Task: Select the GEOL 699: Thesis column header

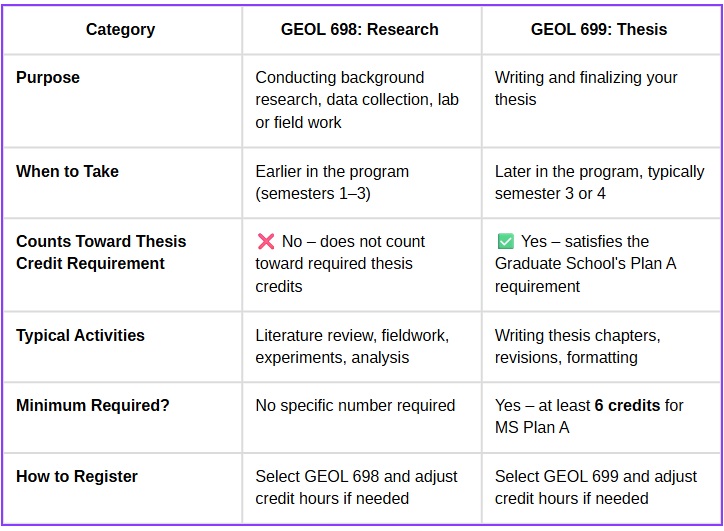Action: [599, 29]
